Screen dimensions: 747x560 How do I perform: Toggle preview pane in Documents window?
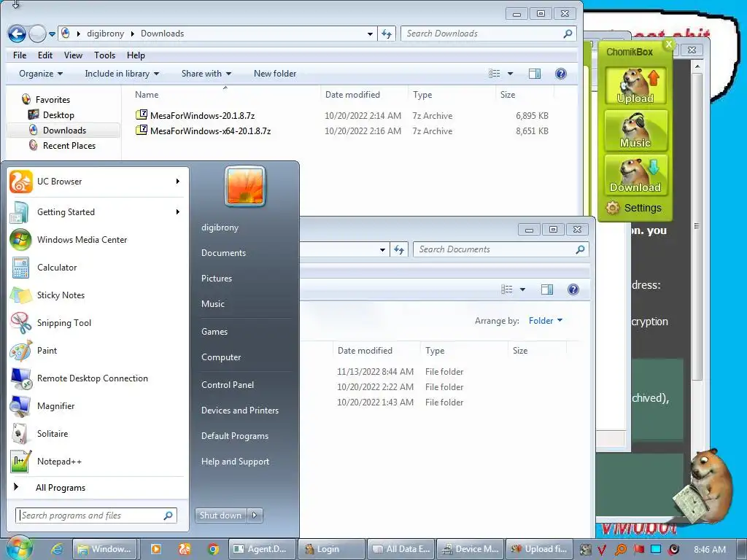[x=547, y=289]
